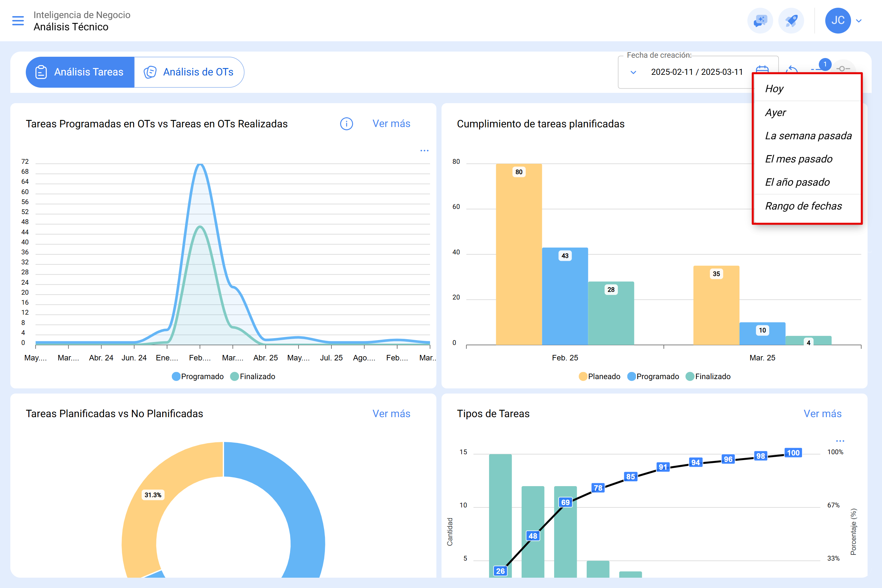Open three-dot menu of Tareas Programadas chart
The width and height of the screenshot is (882, 588).
[424, 151]
